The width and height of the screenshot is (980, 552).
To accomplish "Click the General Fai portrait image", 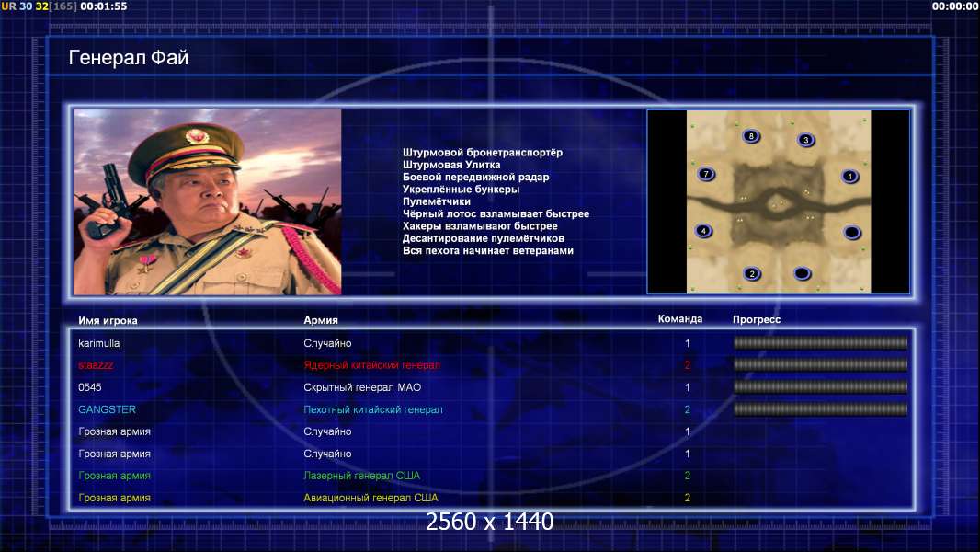I will [x=208, y=201].
